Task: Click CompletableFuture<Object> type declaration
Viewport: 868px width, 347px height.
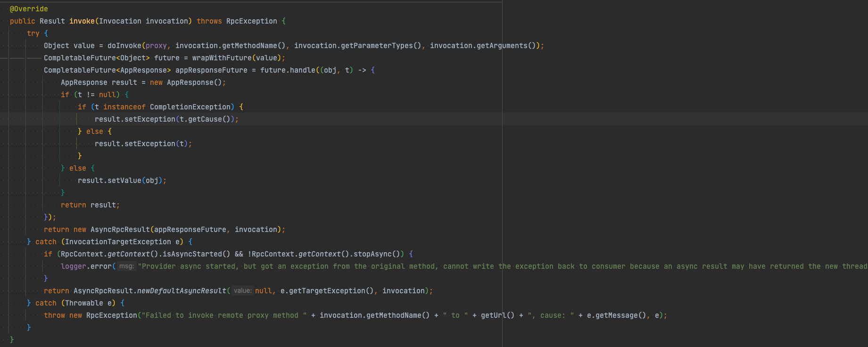Action: pos(97,58)
